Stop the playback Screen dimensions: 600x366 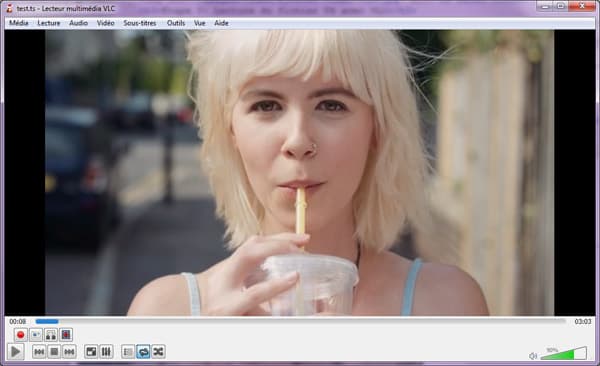click(54, 351)
